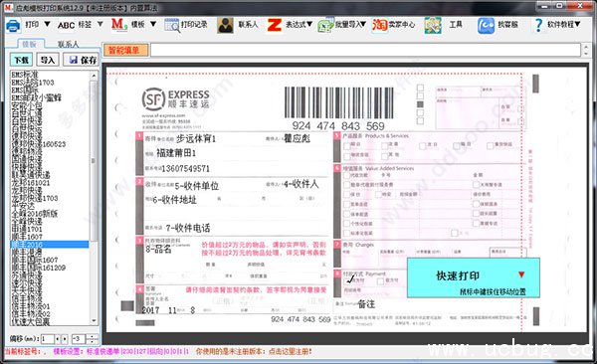Click the 保存 button
The height and width of the screenshot is (364, 597).
[82, 60]
